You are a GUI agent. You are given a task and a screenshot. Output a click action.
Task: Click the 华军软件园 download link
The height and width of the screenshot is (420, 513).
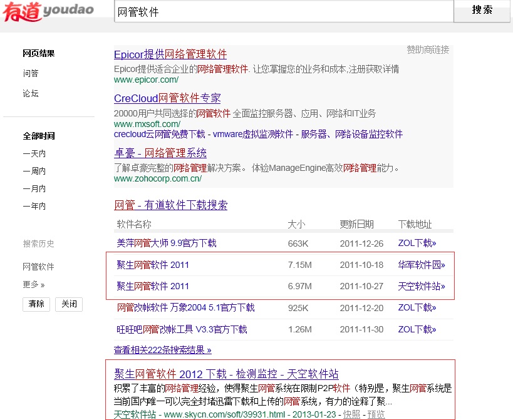(422, 265)
